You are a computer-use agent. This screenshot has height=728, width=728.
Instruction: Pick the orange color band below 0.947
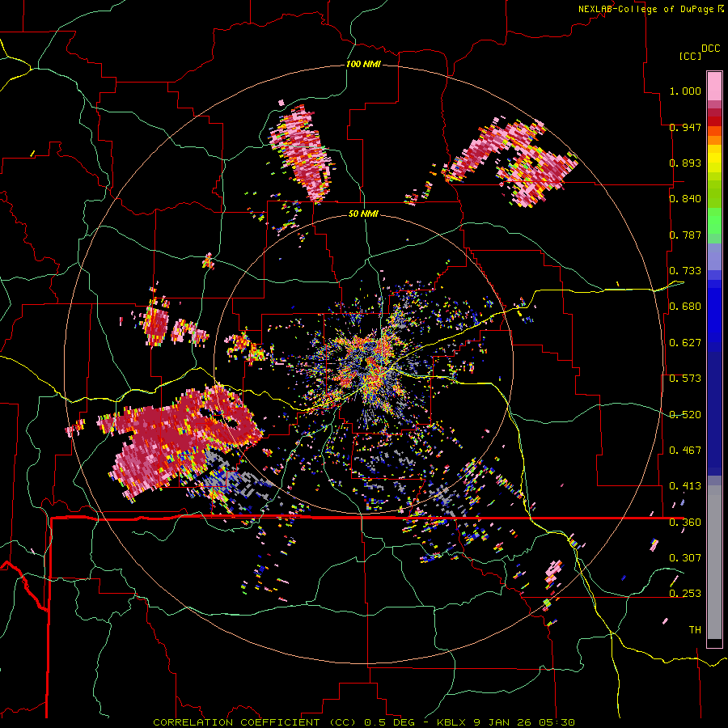pyautogui.click(x=714, y=140)
